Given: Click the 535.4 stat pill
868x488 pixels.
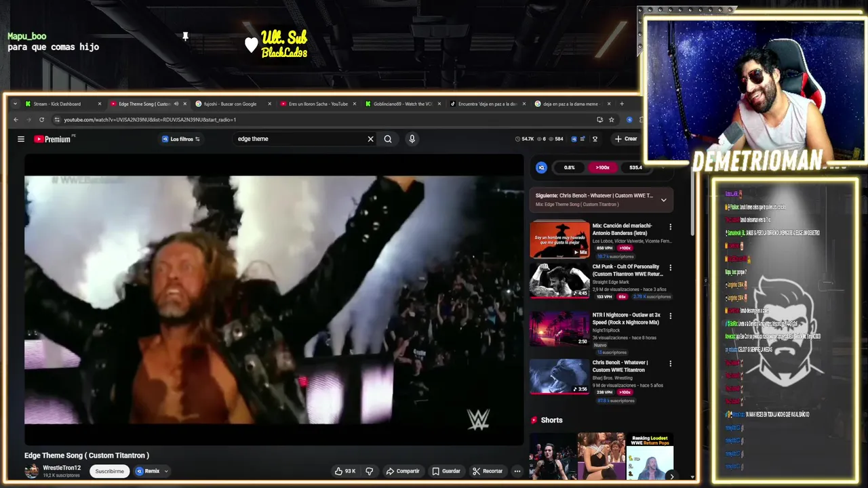Looking at the screenshot, I should coord(635,167).
